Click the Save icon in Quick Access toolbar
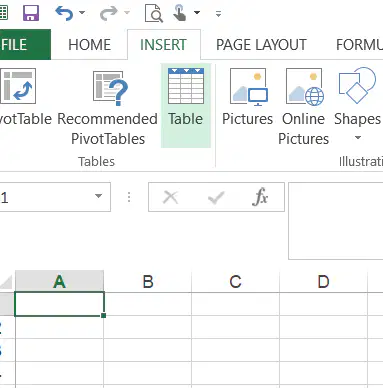383x388 pixels. [31, 13]
